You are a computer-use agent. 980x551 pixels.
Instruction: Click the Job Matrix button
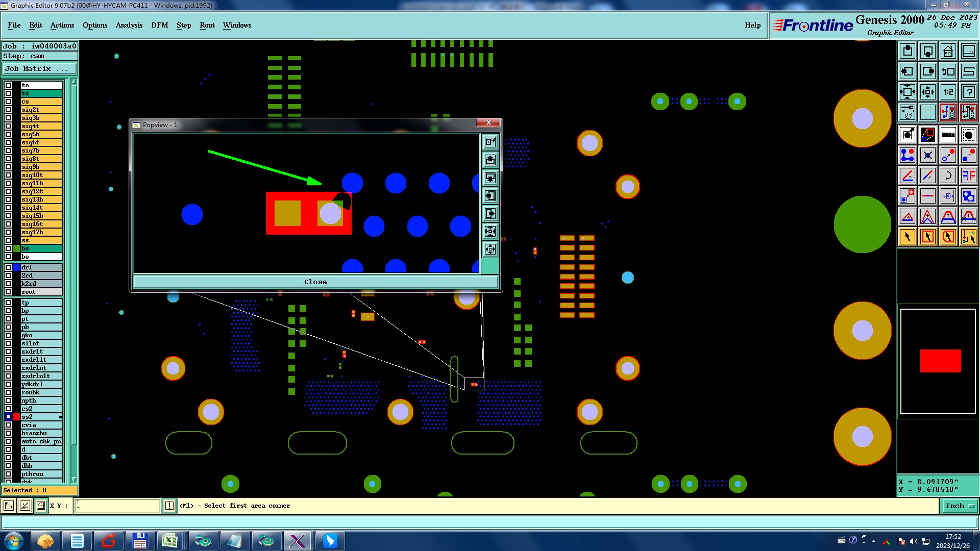(40, 68)
